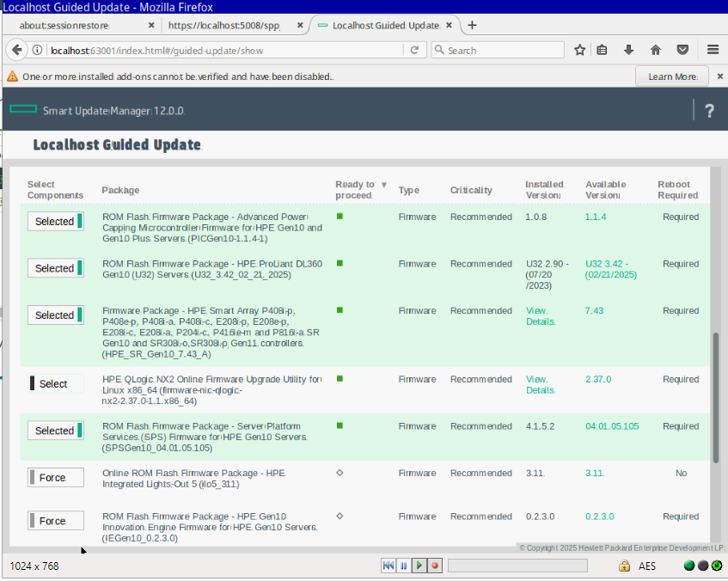Click the padlock AES encryption icon
The height and width of the screenshot is (581, 728).
tap(625, 566)
